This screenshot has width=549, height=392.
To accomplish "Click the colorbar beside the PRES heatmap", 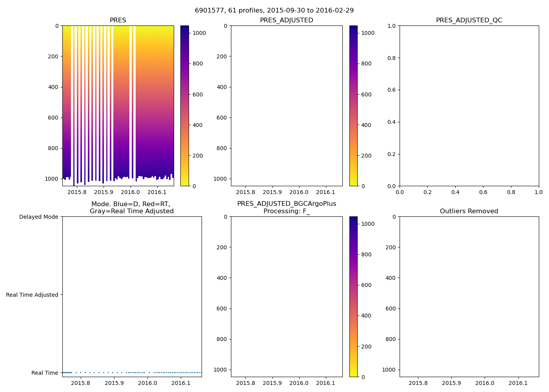I will click(184, 106).
